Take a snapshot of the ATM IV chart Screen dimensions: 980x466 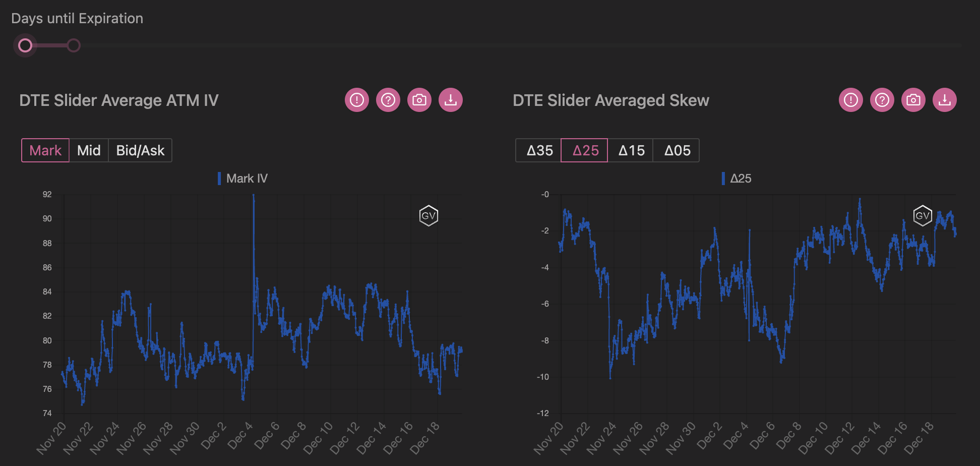[x=419, y=100]
